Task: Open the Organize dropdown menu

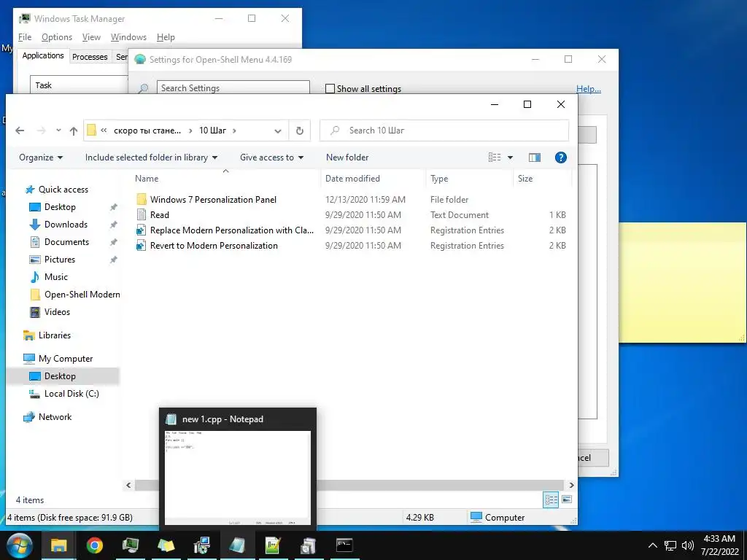Action: (41, 157)
